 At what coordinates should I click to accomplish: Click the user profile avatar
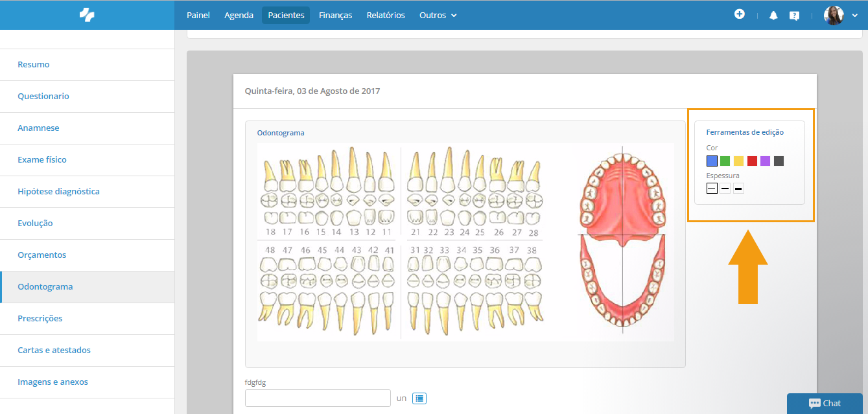(834, 15)
